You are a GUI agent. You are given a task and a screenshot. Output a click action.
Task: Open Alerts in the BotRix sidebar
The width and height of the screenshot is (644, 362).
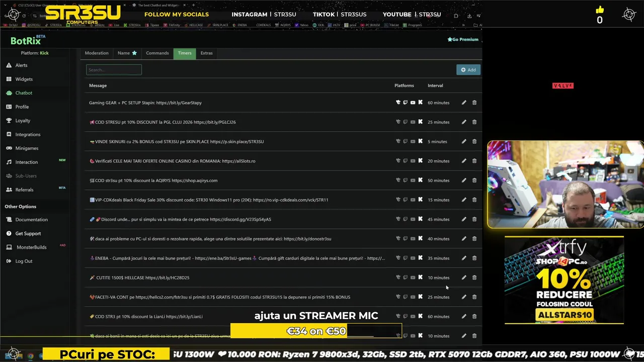coord(21,65)
